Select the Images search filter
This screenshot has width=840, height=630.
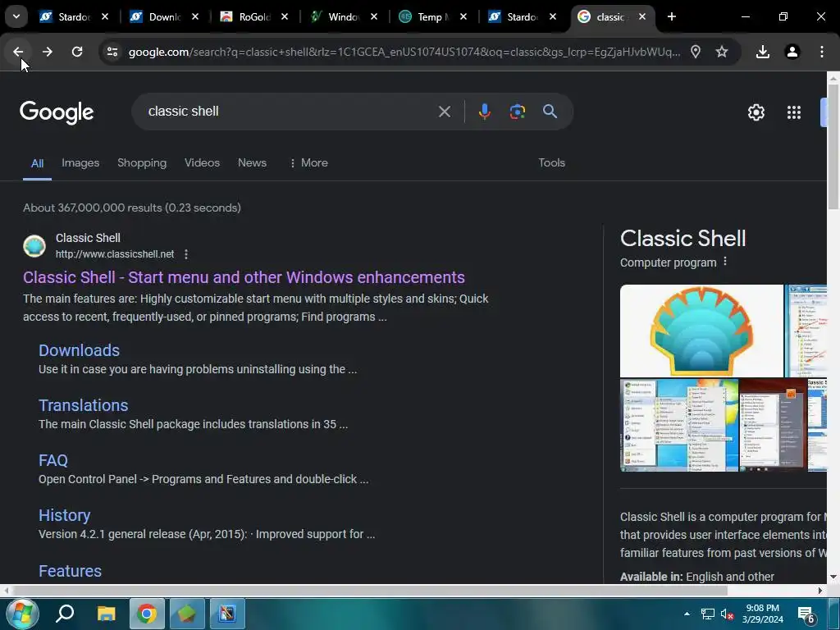[x=80, y=163]
